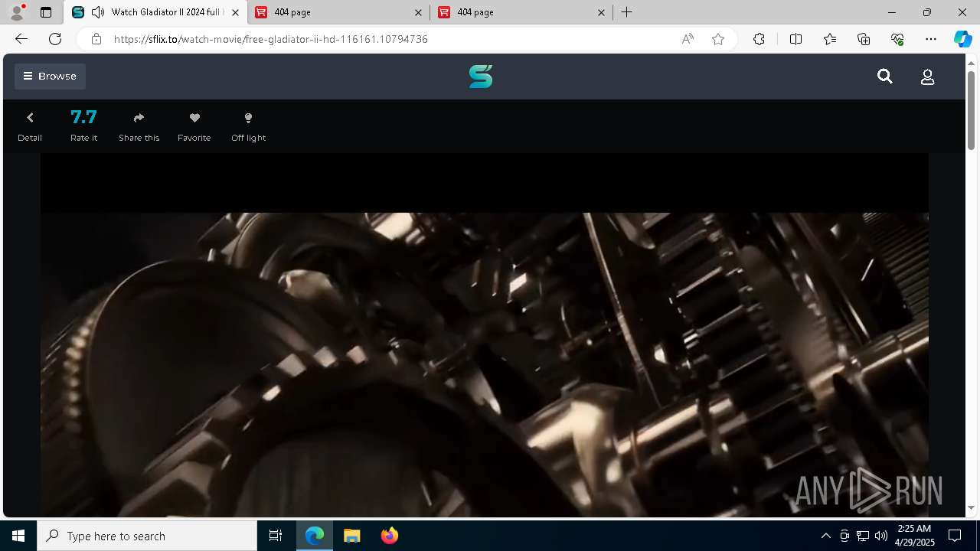980x551 pixels.
Task: Switch to second 404 page tab
Action: tap(521, 12)
